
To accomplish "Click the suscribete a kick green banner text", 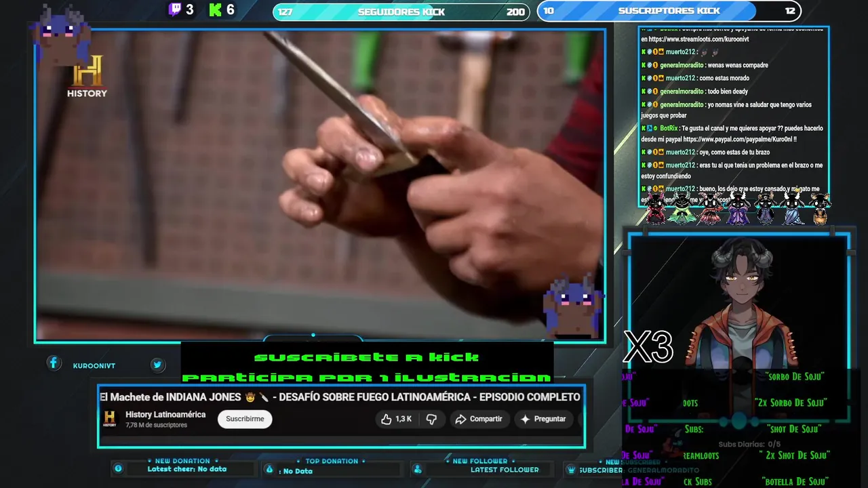I will pos(366,357).
